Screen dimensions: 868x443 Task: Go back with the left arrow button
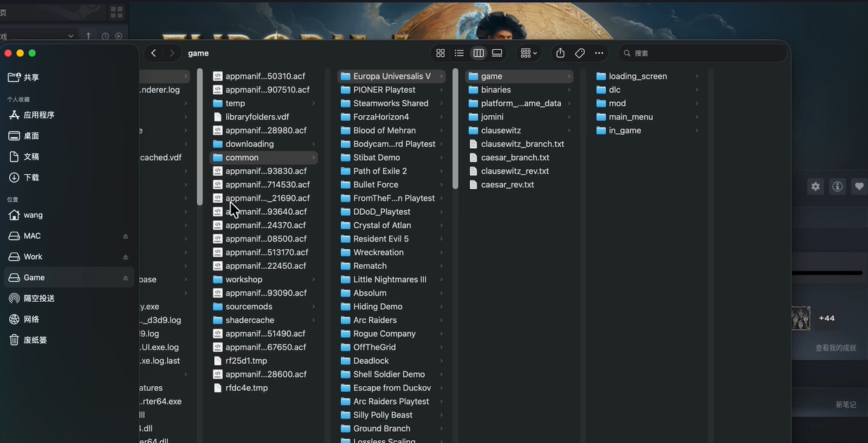[x=153, y=53]
